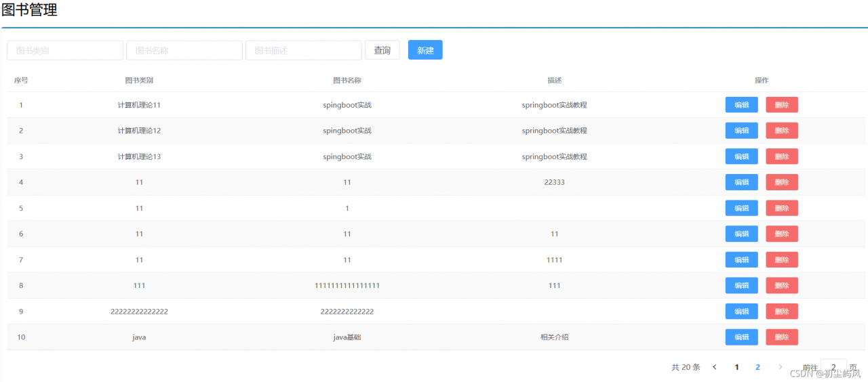The image size is (868, 382).
Task: Delete row 2 计算机理论12
Action: pos(782,131)
